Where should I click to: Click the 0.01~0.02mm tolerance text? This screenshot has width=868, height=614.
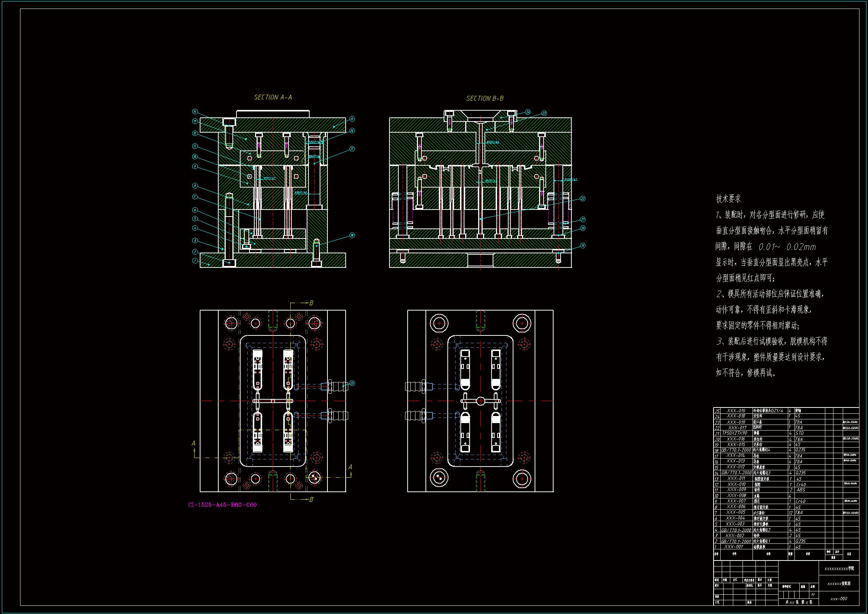coord(787,247)
